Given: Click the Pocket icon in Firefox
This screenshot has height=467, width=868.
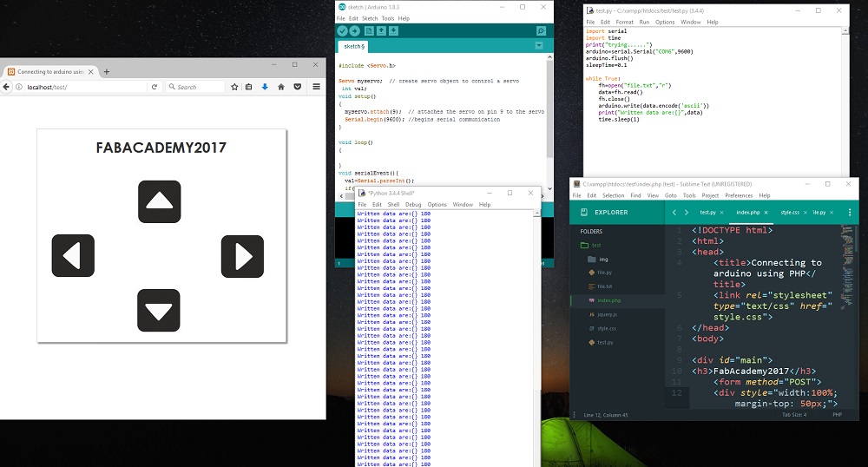Looking at the screenshot, I should coord(298,87).
